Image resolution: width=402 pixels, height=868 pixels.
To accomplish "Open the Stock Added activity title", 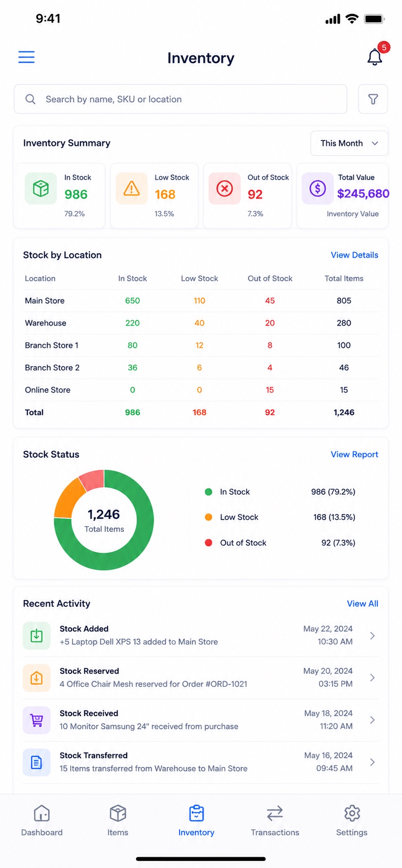I will pos(84,629).
